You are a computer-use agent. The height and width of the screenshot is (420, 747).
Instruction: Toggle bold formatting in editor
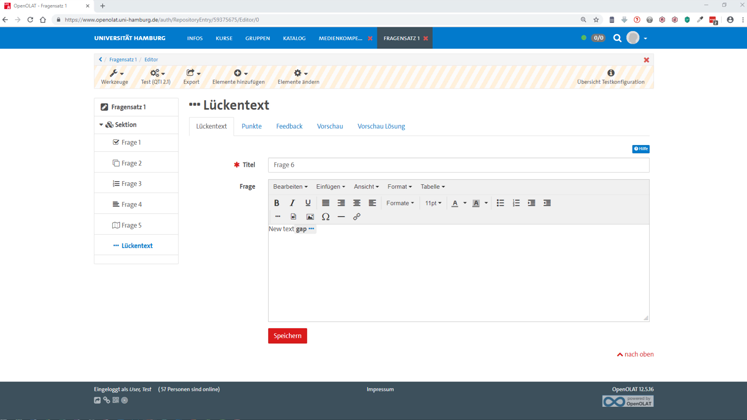point(277,203)
